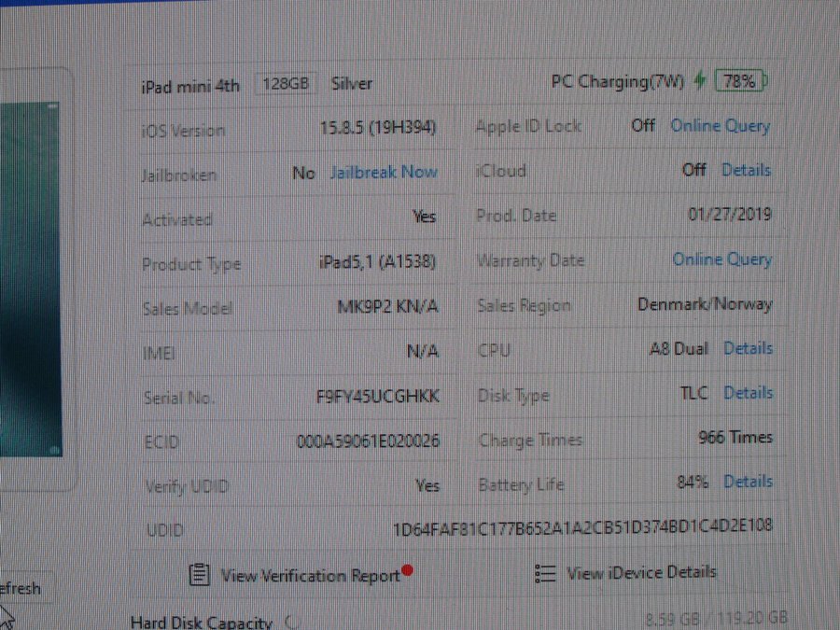Click the green charging lightning bolt icon
The width and height of the screenshot is (840, 630).
[699, 81]
